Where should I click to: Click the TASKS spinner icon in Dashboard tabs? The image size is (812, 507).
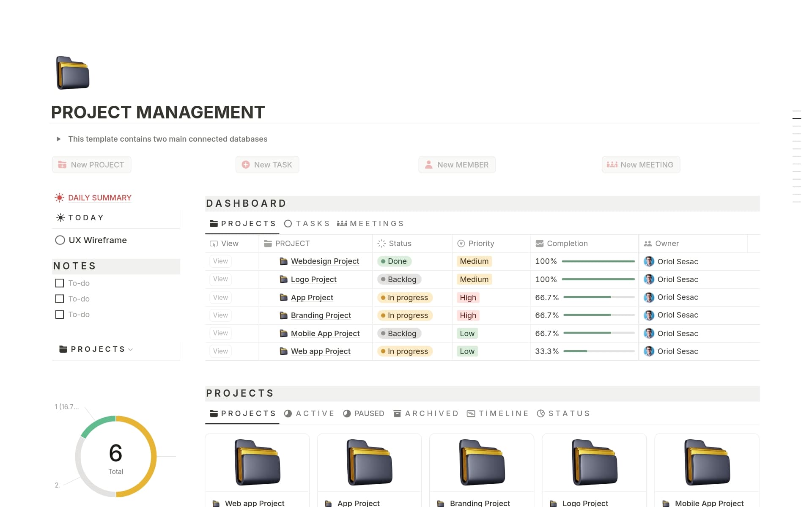[x=288, y=224]
